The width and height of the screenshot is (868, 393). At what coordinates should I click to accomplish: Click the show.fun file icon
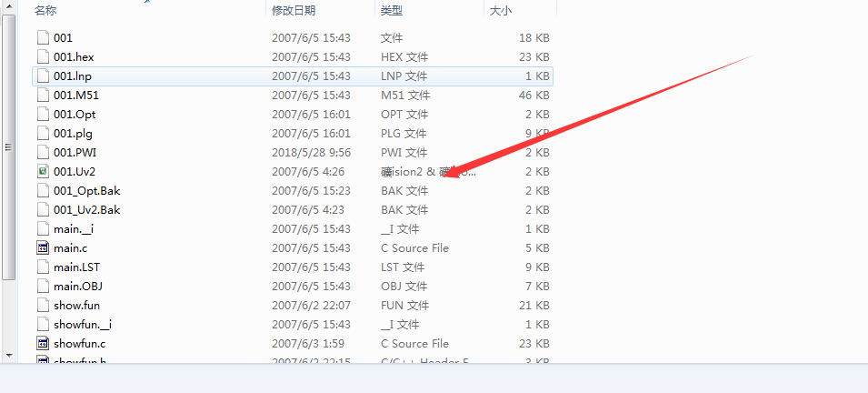[x=44, y=305]
